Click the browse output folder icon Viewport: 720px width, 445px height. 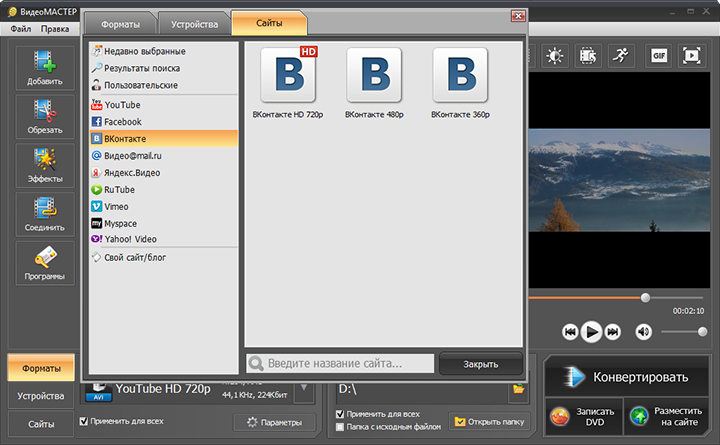(518, 389)
